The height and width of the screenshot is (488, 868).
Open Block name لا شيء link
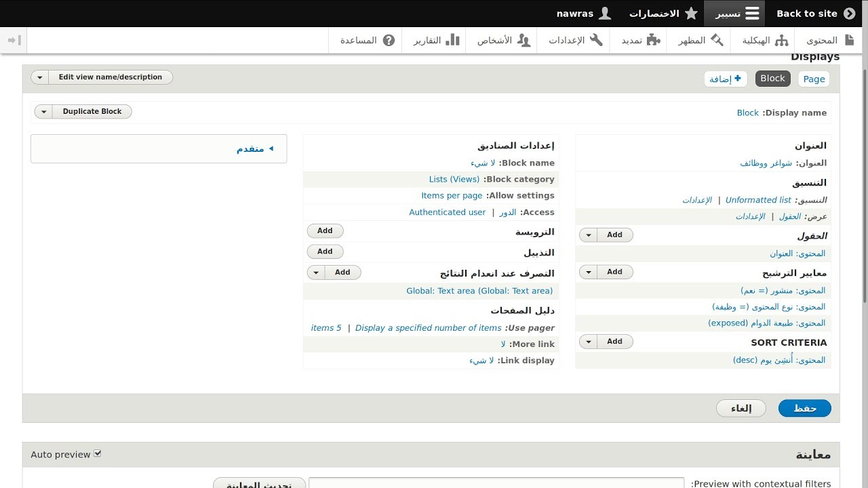[x=483, y=163]
